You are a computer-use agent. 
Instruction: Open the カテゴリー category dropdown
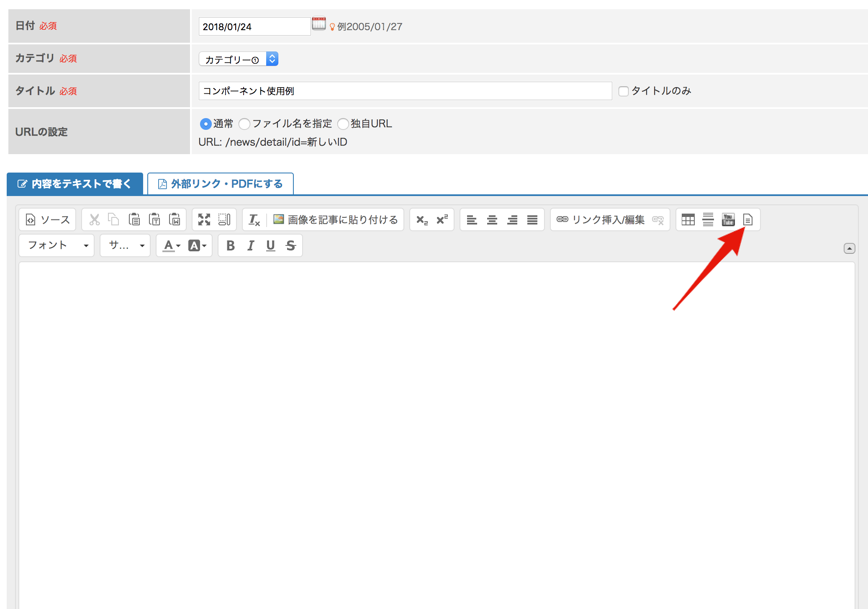click(x=239, y=59)
